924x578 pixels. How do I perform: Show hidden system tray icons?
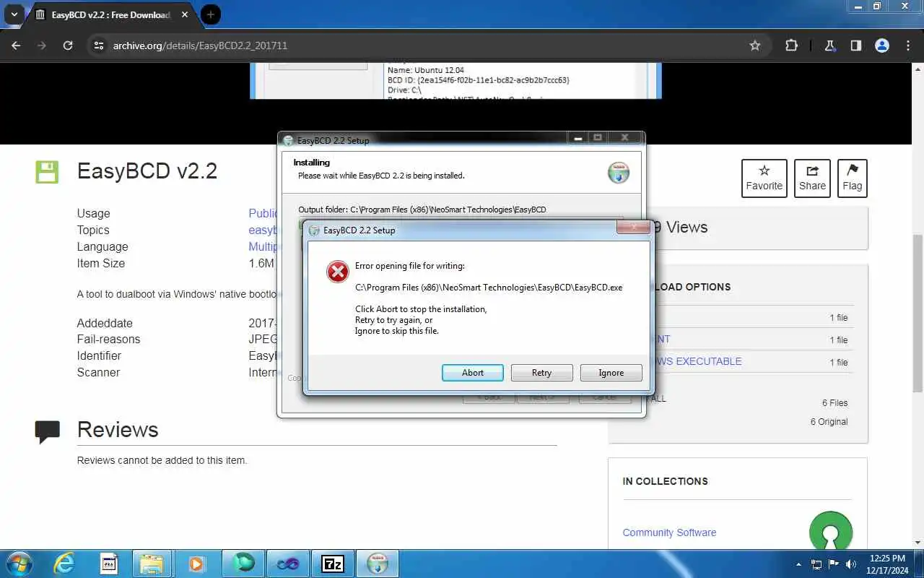[798, 564]
